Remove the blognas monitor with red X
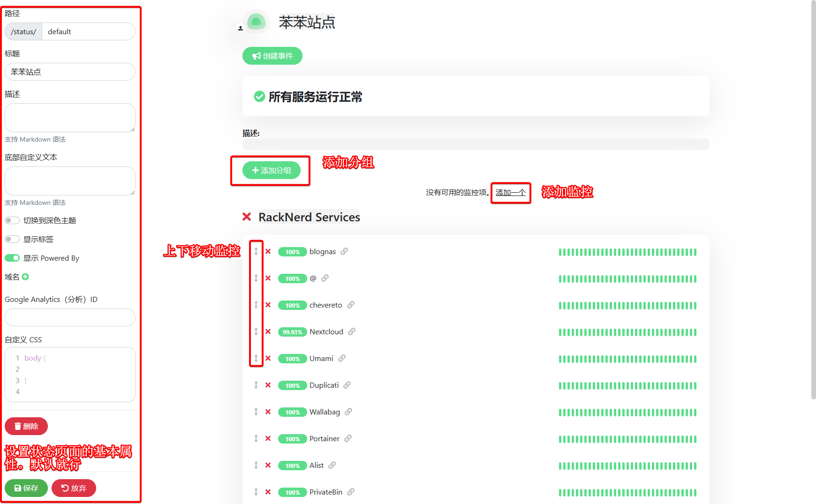This screenshot has width=816, height=504. tap(268, 251)
